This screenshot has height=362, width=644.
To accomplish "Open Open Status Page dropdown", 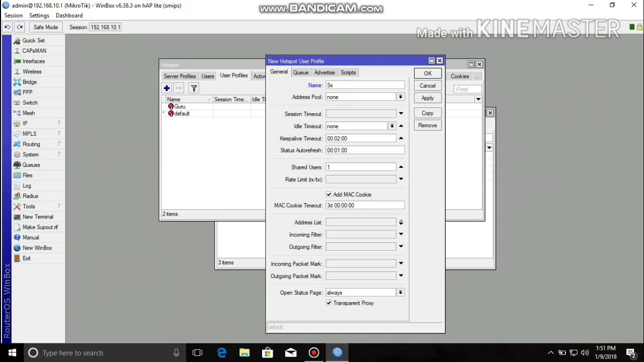I will click(x=400, y=293).
